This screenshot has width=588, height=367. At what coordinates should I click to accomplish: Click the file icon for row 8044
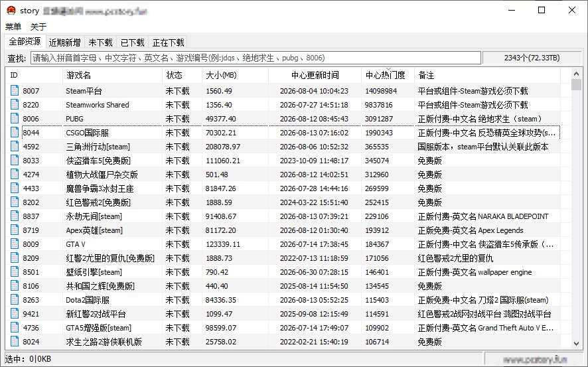tap(15, 132)
